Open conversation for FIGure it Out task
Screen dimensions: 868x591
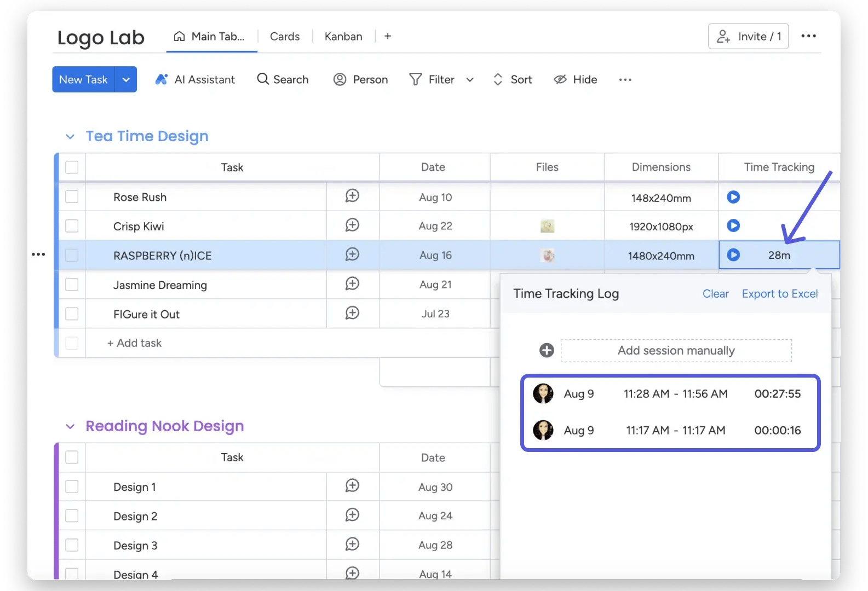pyautogui.click(x=352, y=313)
